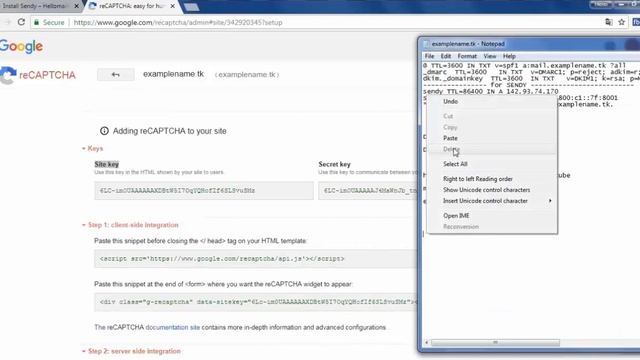Click Notepad scrollbar left arrow

coord(427,342)
